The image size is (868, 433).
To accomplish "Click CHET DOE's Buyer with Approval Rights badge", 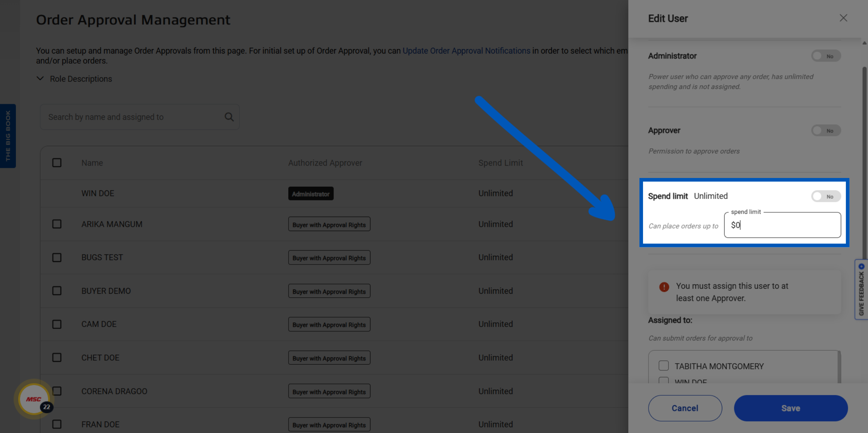I will [329, 358].
